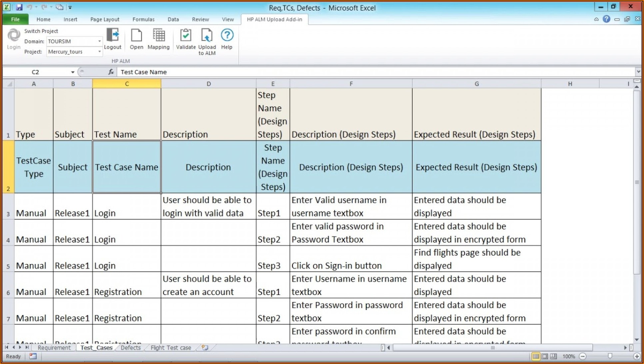Switch to Page Layout view in status bar
Viewport: 644px width, 364px height.
[x=545, y=356]
